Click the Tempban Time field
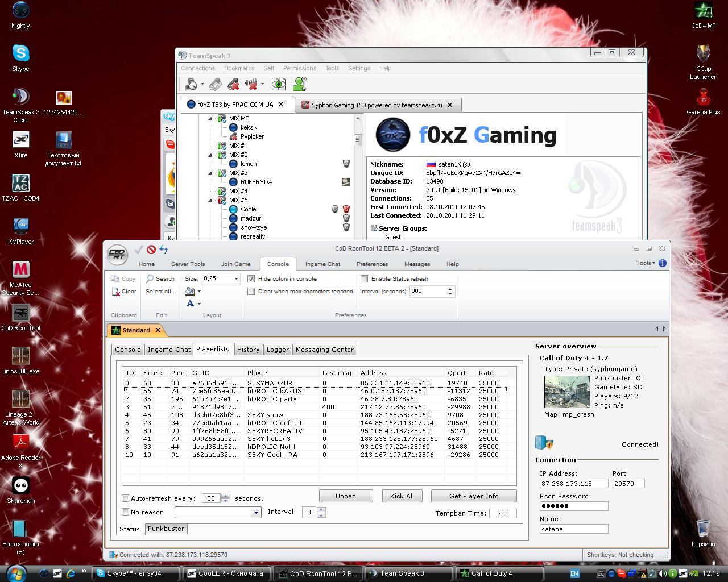Image resolution: width=728 pixels, height=582 pixels. [x=503, y=513]
